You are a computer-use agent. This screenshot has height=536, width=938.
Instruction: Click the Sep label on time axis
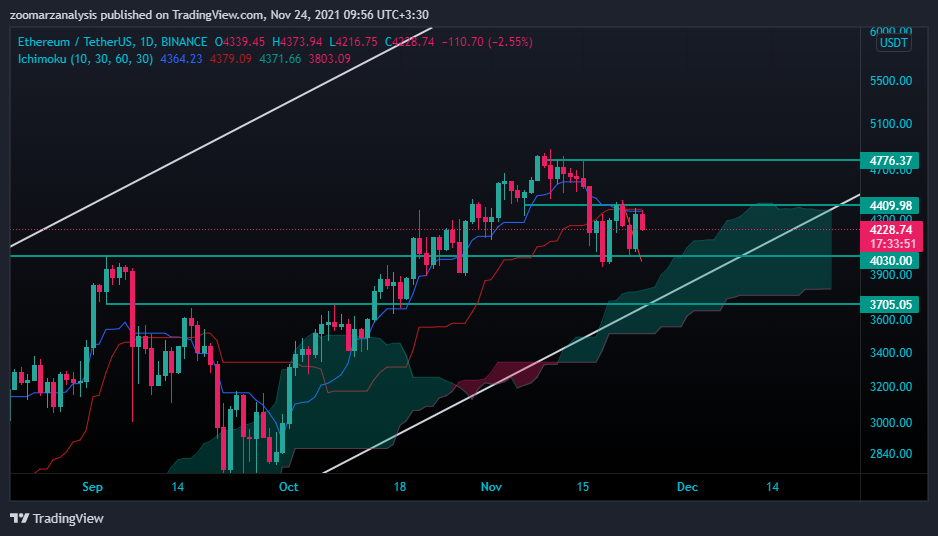92,487
